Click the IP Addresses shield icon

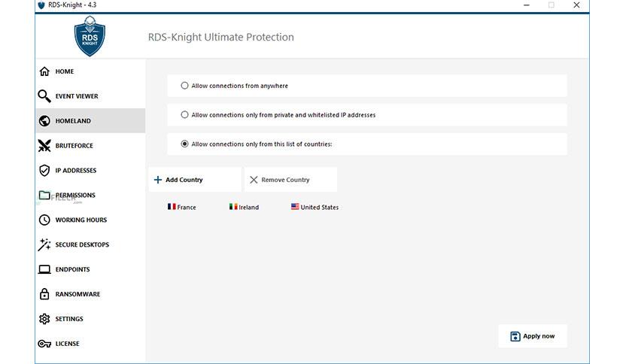44,171
